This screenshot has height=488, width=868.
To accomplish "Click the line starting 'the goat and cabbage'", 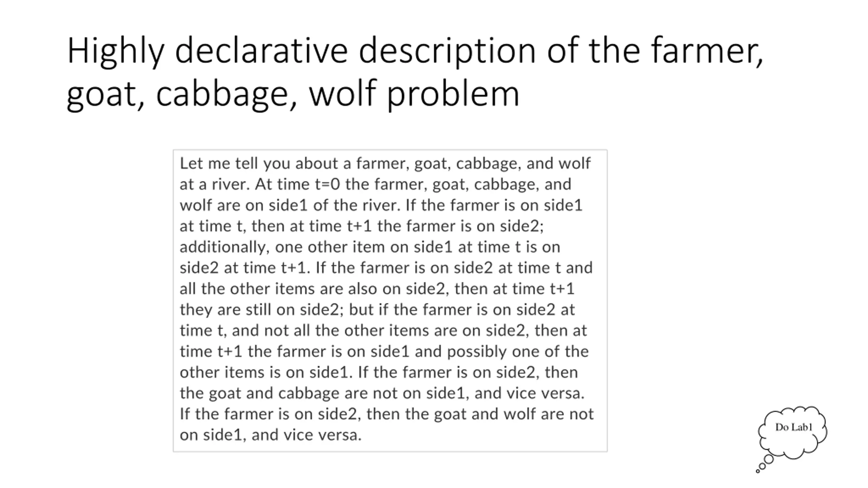I will pos(382,393).
